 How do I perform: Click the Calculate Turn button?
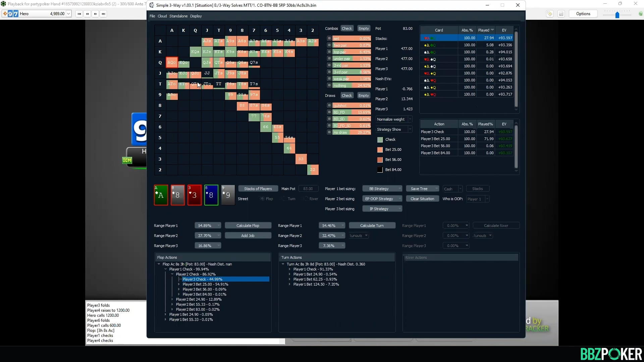click(372, 226)
